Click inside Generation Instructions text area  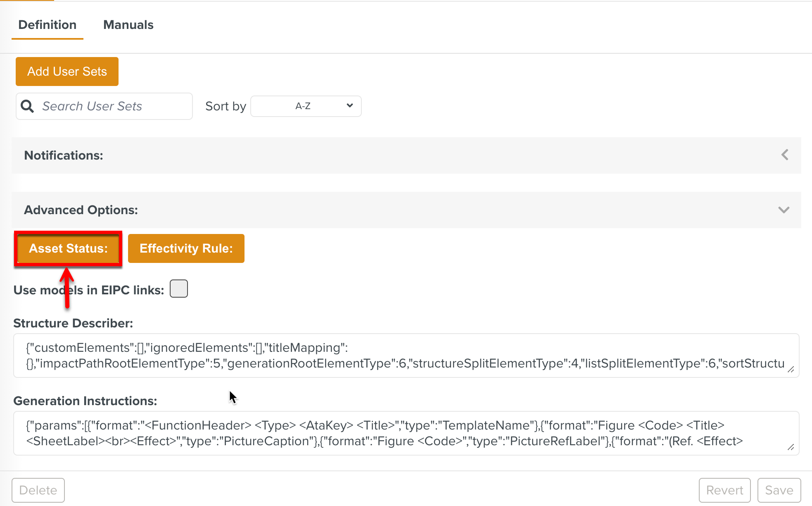[x=405, y=433]
